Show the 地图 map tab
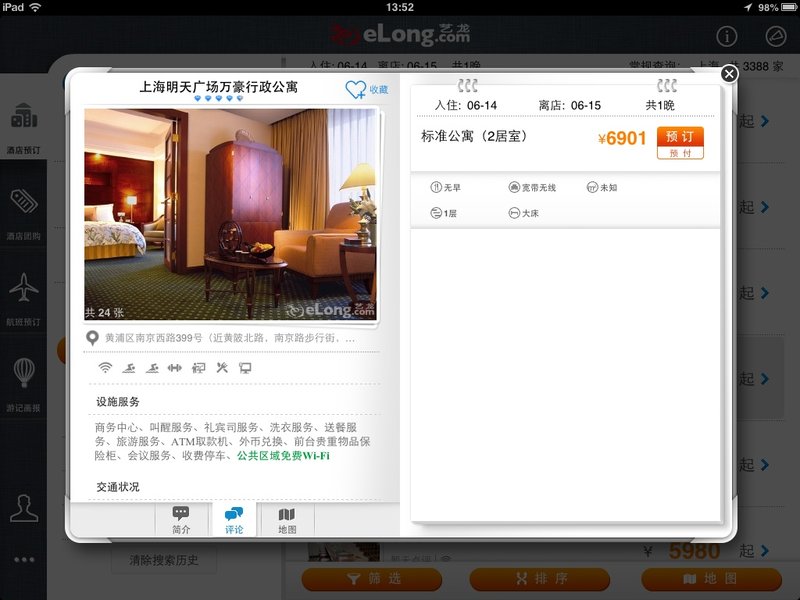Image resolution: width=800 pixels, height=600 pixels. tap(286, 520)
